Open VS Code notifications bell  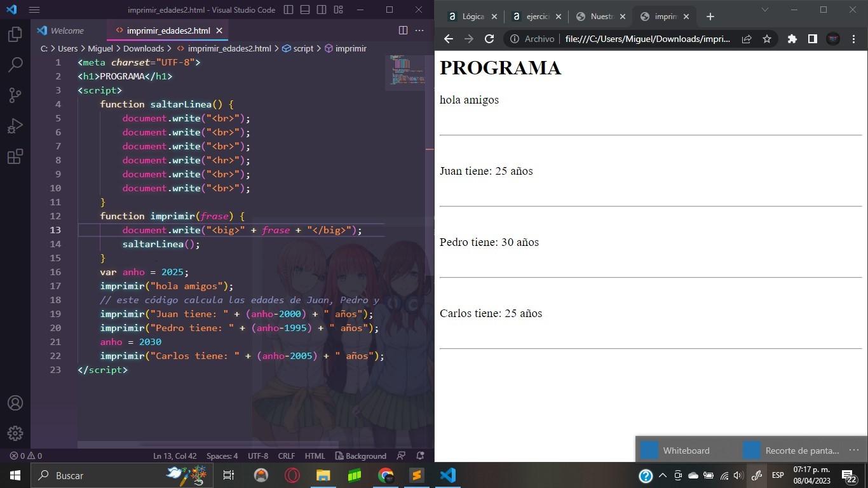point(420,456)
